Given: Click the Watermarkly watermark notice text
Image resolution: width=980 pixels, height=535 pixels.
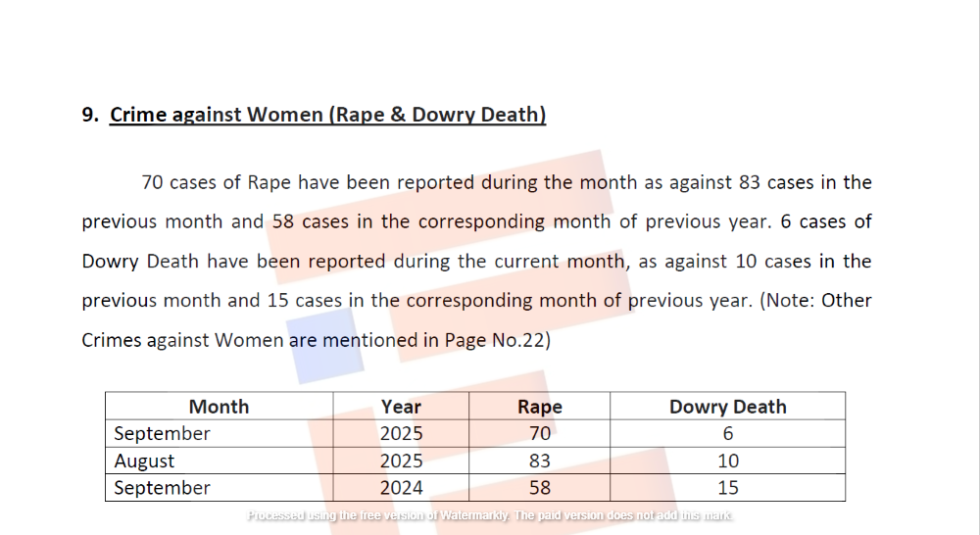Looking at the screenshot, I should point(490,515).
